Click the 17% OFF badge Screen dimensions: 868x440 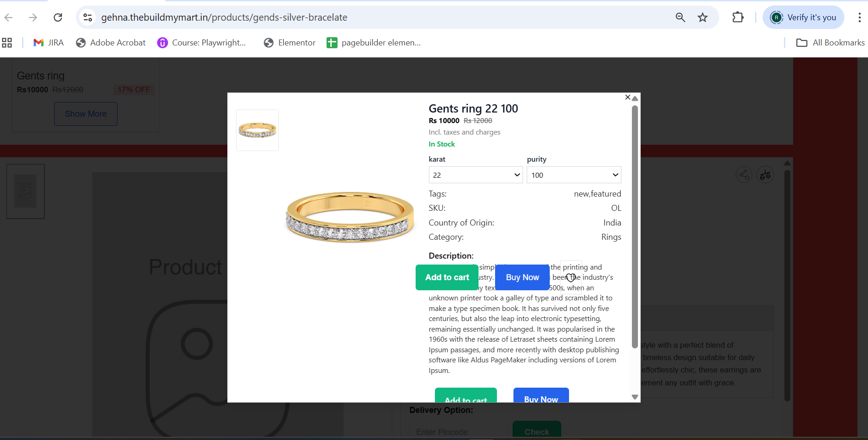point(134,90)
